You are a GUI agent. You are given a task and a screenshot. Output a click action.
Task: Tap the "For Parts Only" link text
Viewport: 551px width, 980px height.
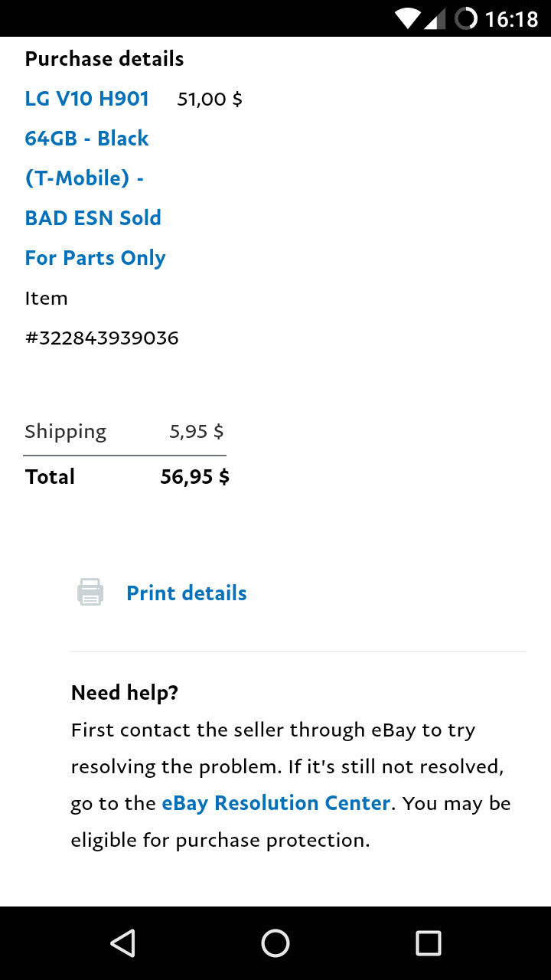coord(95,258)
